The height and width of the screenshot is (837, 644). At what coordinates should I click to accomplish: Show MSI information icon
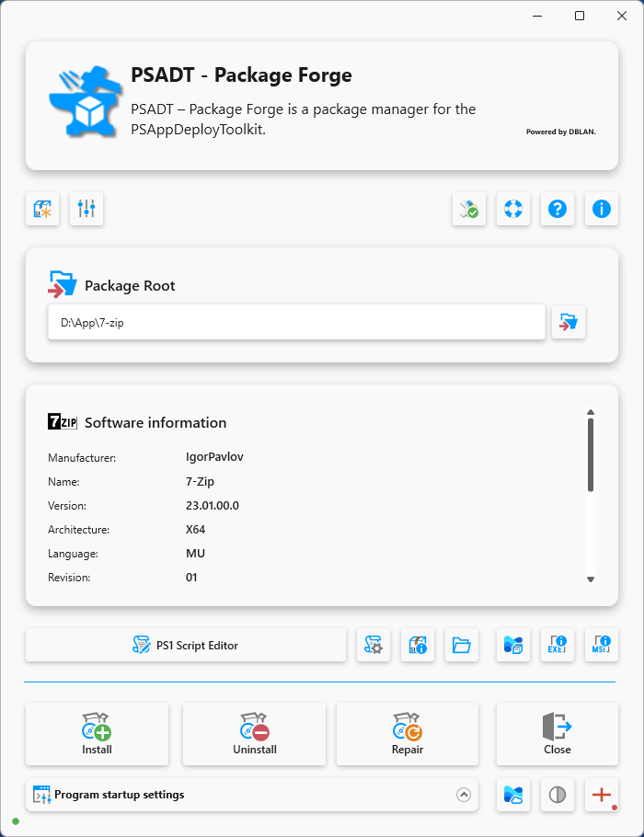602,646
